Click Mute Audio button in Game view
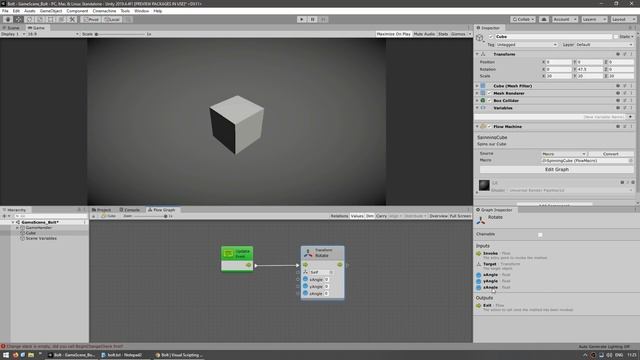 tap(424, 34)
